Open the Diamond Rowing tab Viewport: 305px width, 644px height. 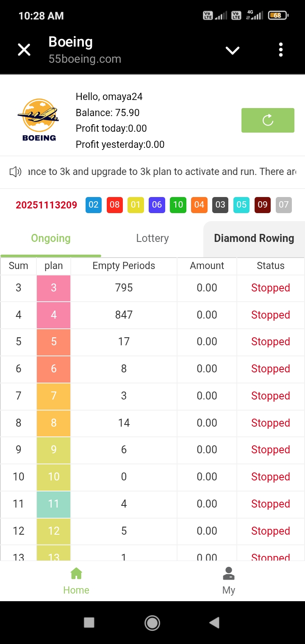[254, 239]
